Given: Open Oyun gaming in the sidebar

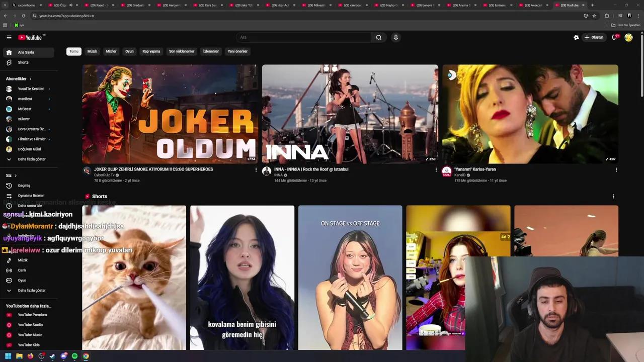Looking at the screenshot, I should click(x=28, y=281).
